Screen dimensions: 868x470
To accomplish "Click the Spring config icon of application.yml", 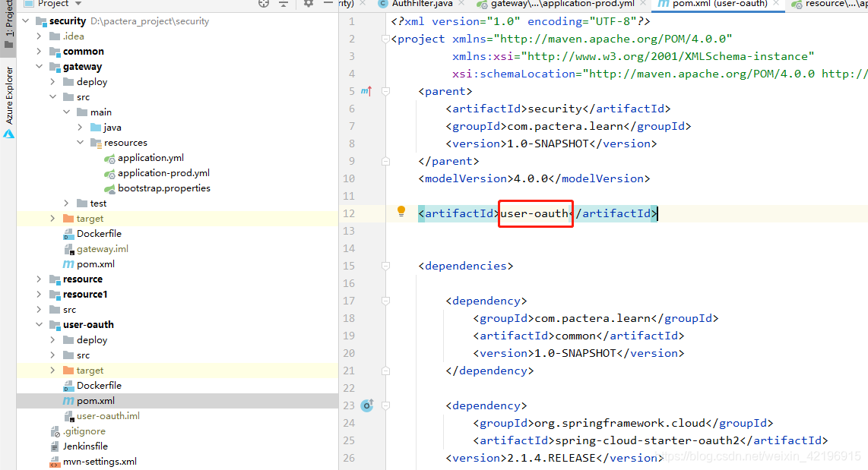I will click(x=109, y=158).
